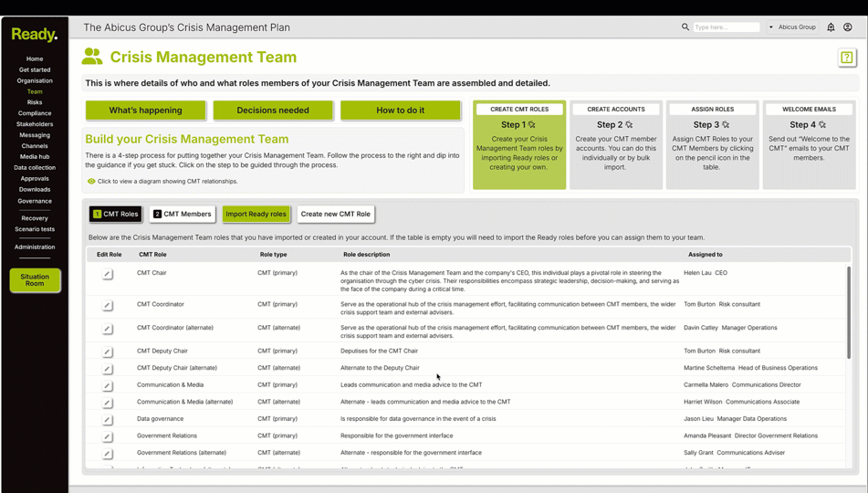Screen dimensions: 868x493
Task: Select the Assign Roles Step 3 card
Action: 713,145
